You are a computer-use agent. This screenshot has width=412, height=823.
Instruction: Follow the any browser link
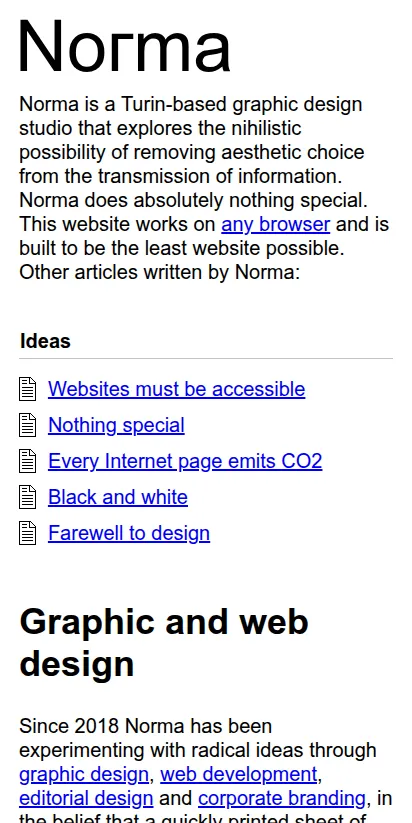276,224
